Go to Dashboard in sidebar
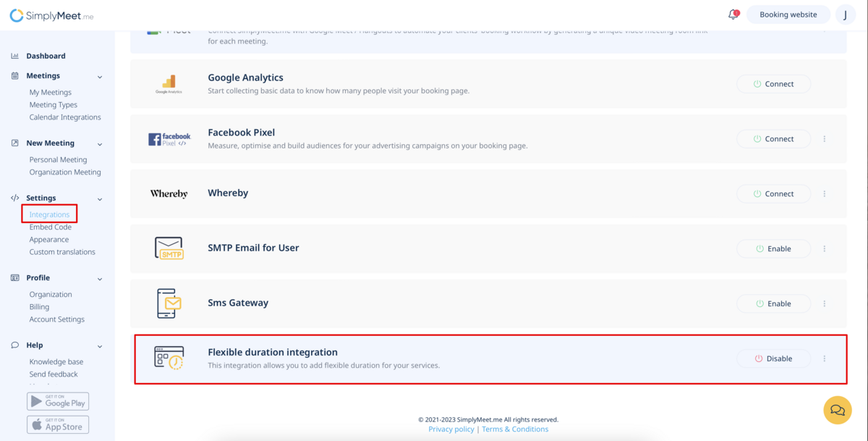The image size is (868, 441). [x=46, y=56]
